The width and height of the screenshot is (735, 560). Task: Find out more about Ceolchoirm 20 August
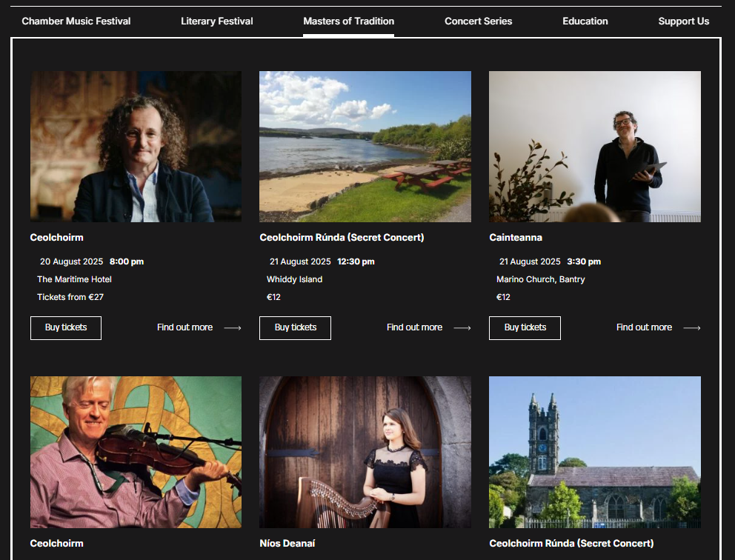pos(184,327)
